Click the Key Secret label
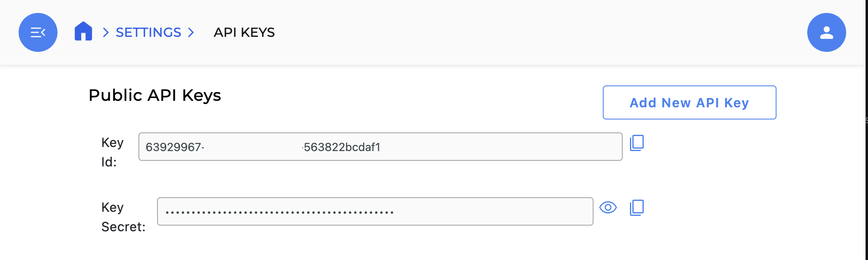This screenshot has height=260, width=868. click(123, 217)
